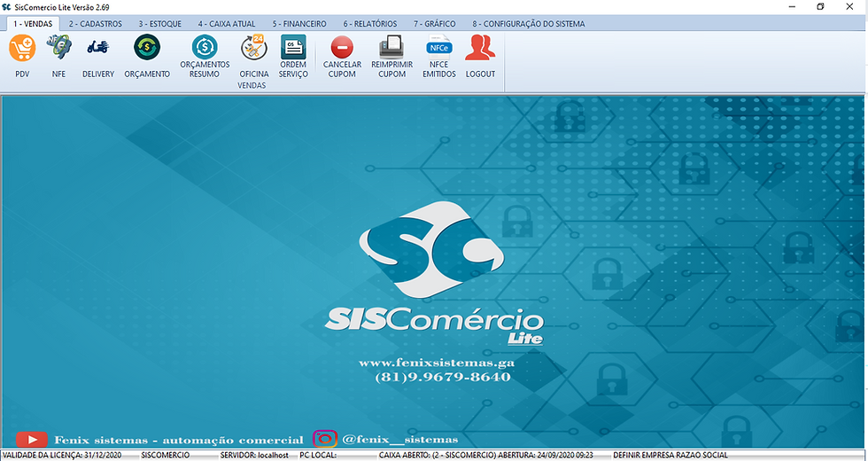
Task: Open the PDV shopping cart icon
Action: click(22, 48)
